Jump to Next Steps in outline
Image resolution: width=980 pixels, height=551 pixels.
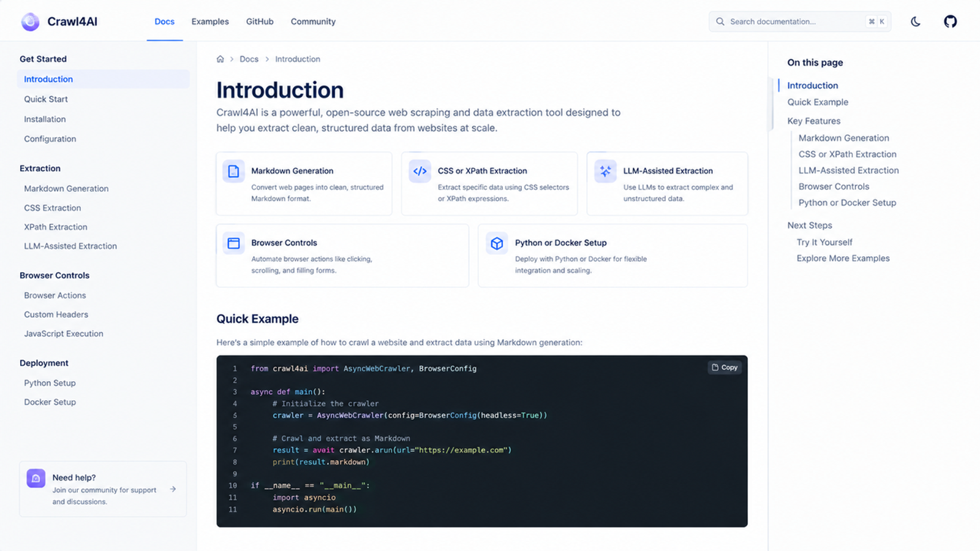810,226
